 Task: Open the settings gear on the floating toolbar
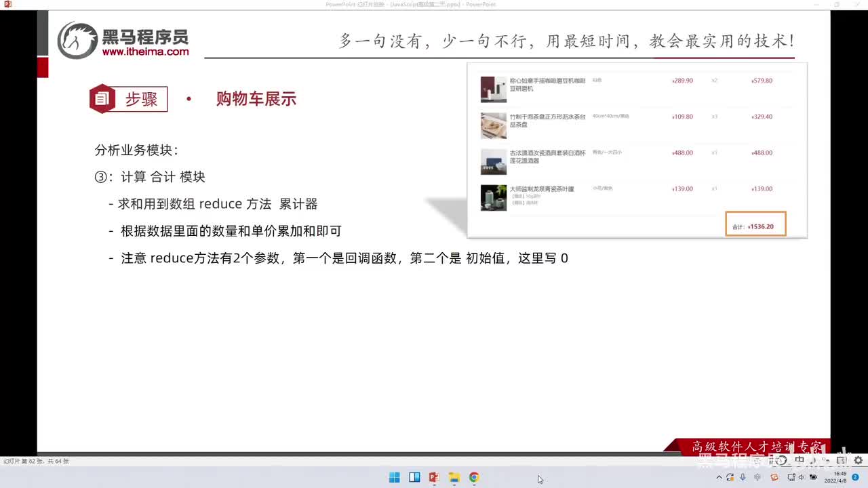tap(858, 460)
